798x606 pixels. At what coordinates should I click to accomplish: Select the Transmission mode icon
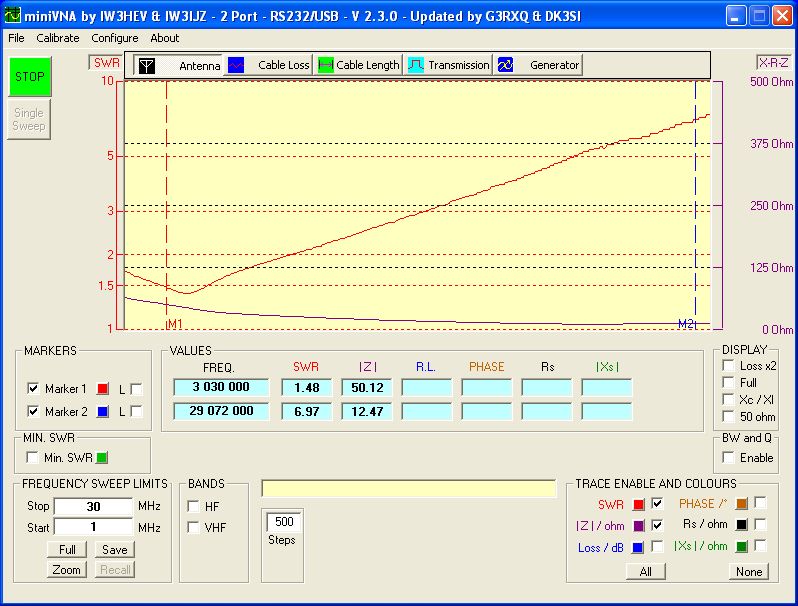(x=415, y=65)
